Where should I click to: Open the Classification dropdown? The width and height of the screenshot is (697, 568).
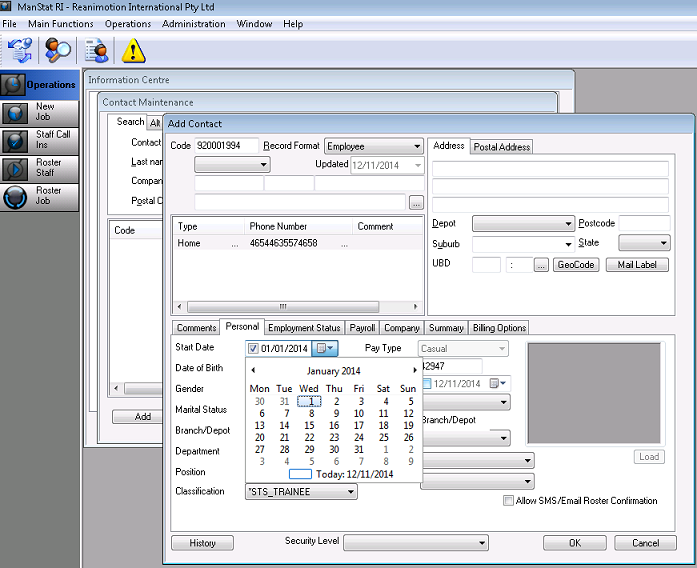coord(349,492)
